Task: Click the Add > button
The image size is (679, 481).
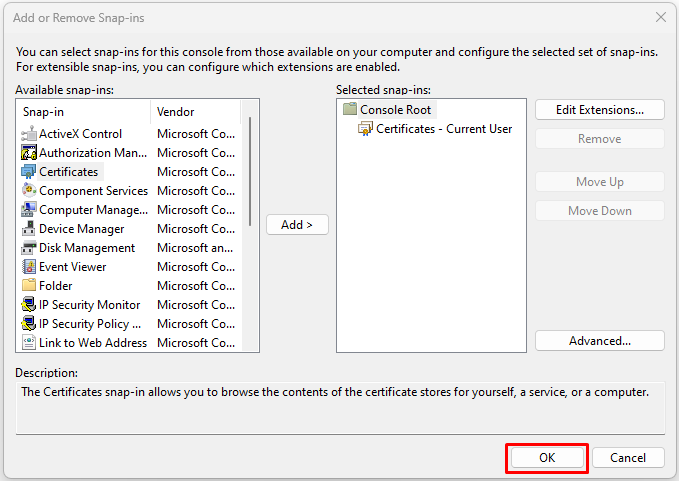Action: (297, 225)
